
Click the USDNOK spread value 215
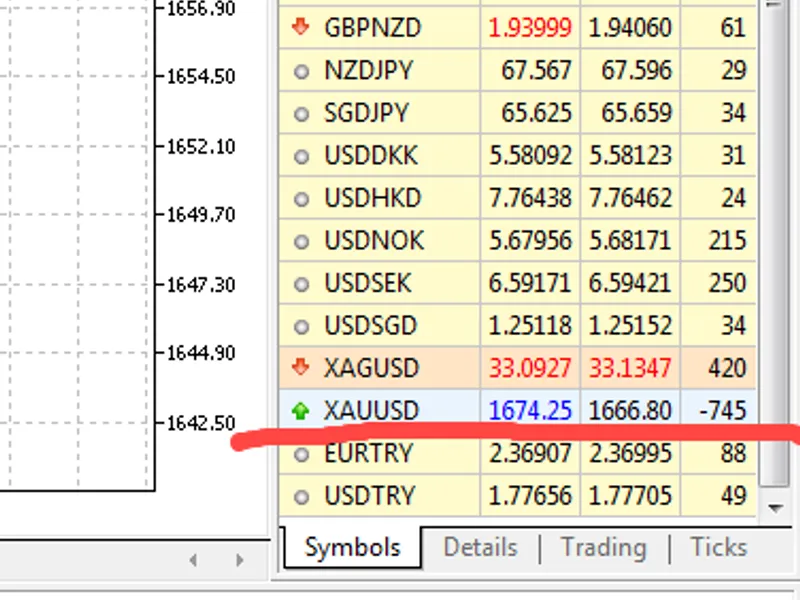pyautogui.click(x=728, y=240)
